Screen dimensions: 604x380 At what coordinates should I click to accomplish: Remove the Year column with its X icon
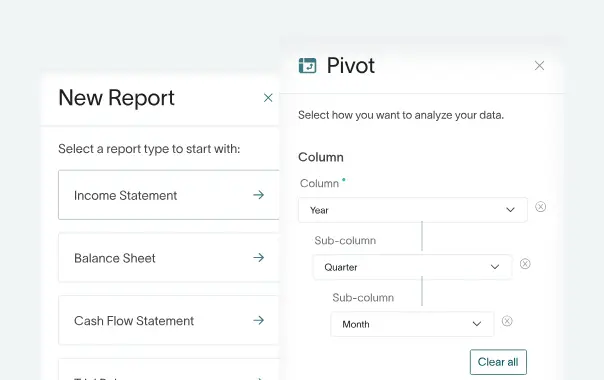point(540,207)
